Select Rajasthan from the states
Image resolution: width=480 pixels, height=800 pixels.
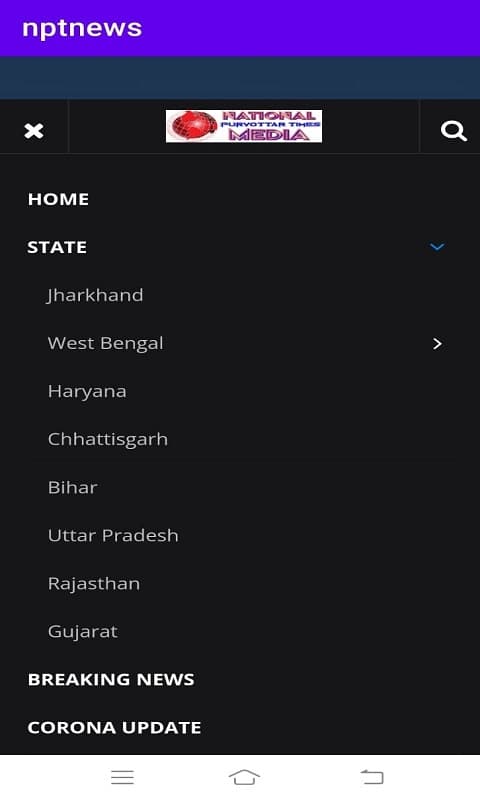(x=94, y=584)
